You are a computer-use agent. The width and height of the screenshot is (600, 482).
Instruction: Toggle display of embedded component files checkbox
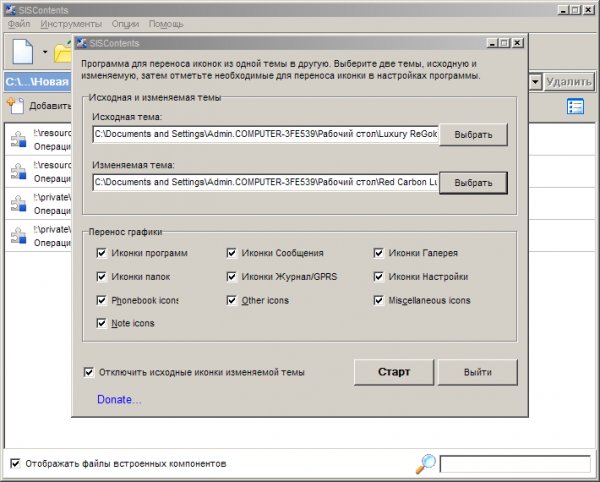tap(15, 464)
